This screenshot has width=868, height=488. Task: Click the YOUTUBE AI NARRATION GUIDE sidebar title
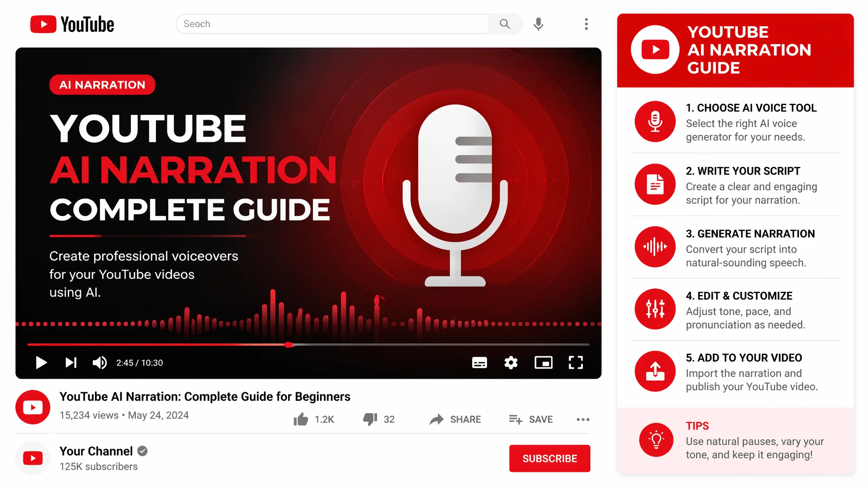coord(749,50)
